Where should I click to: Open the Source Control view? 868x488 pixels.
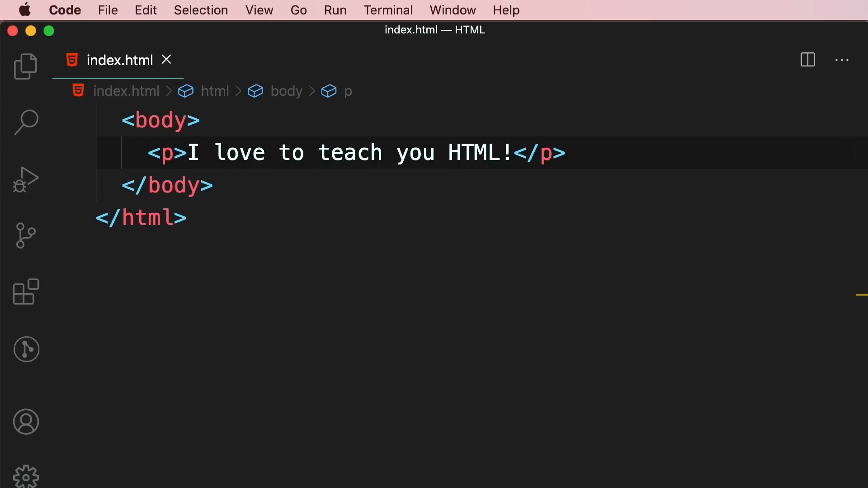click(x=26, y=235)
